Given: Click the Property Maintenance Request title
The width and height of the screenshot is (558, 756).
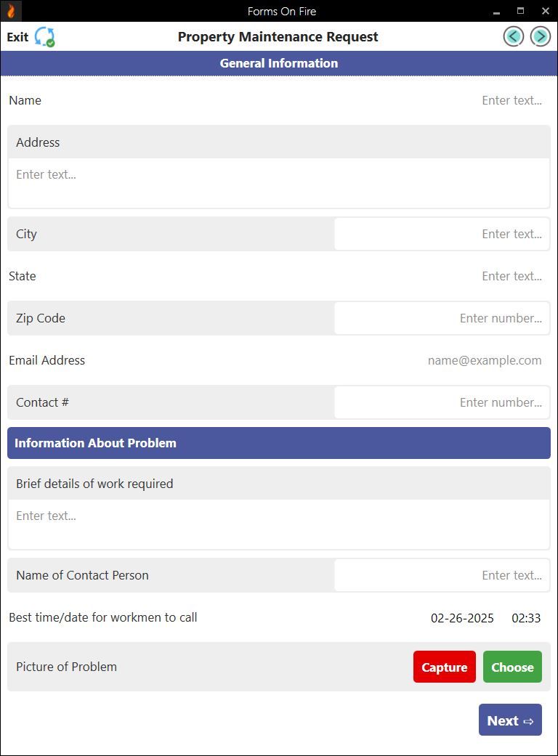Looking at the screenshot, I should pyautogui.click(x=278, y=36).
